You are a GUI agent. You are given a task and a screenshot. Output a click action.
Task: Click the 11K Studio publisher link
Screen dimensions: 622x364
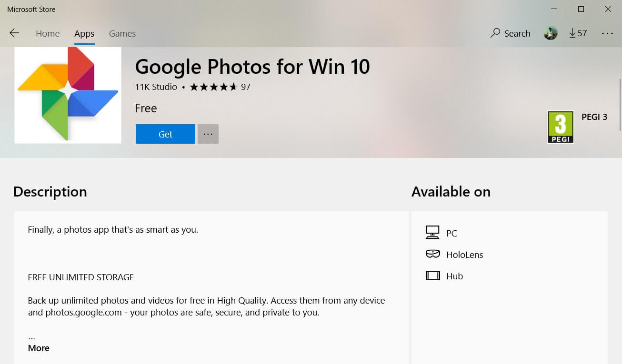[x=156, y=87]
